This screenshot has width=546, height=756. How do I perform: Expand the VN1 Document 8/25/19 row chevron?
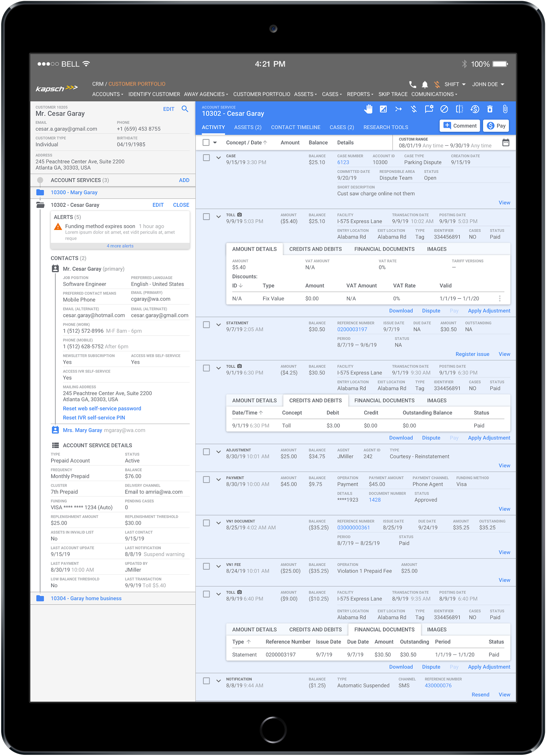coord(219,523)
